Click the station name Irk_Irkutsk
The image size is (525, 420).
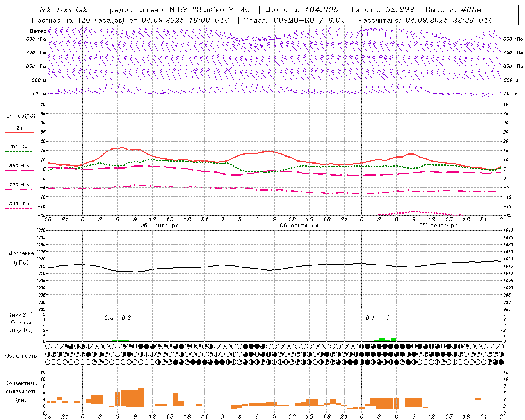coord(63,10)
